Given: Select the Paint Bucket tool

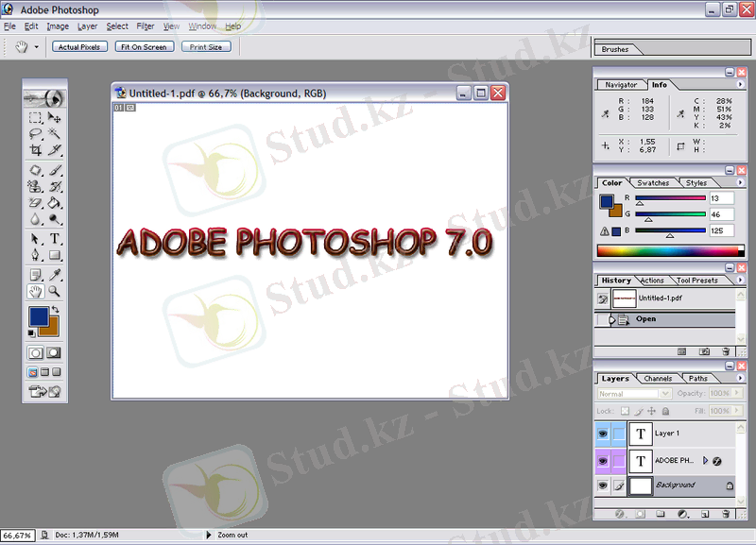Looking at the screenshot, I should click(55, 202).
